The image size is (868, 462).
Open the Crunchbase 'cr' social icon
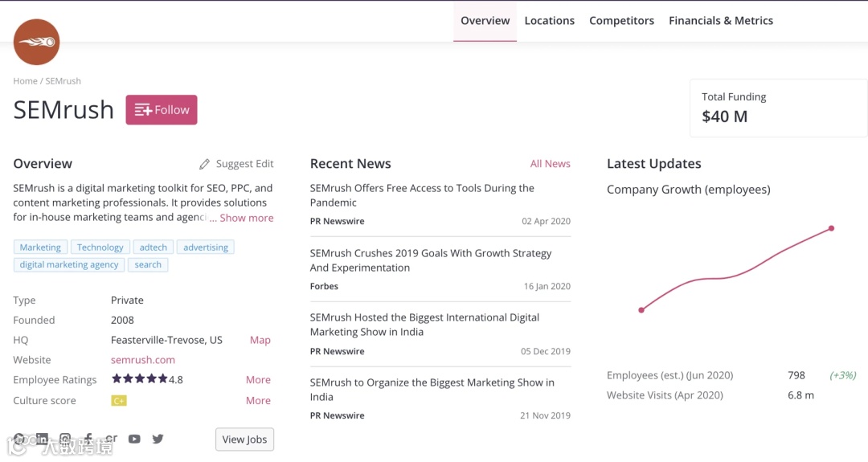[111, 439]
